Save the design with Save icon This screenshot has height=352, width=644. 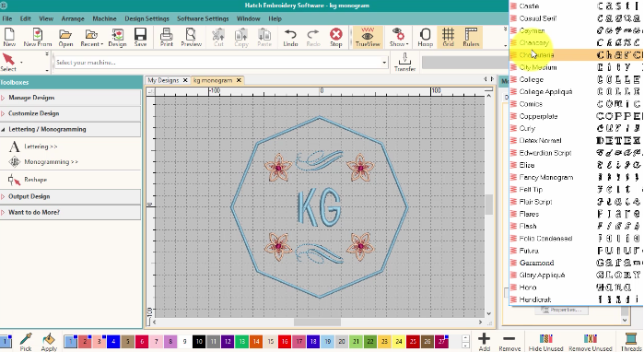coord(140,37)
